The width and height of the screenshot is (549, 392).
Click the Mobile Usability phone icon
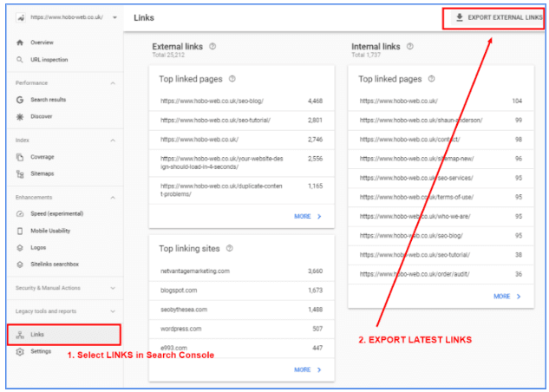(20, 231)
